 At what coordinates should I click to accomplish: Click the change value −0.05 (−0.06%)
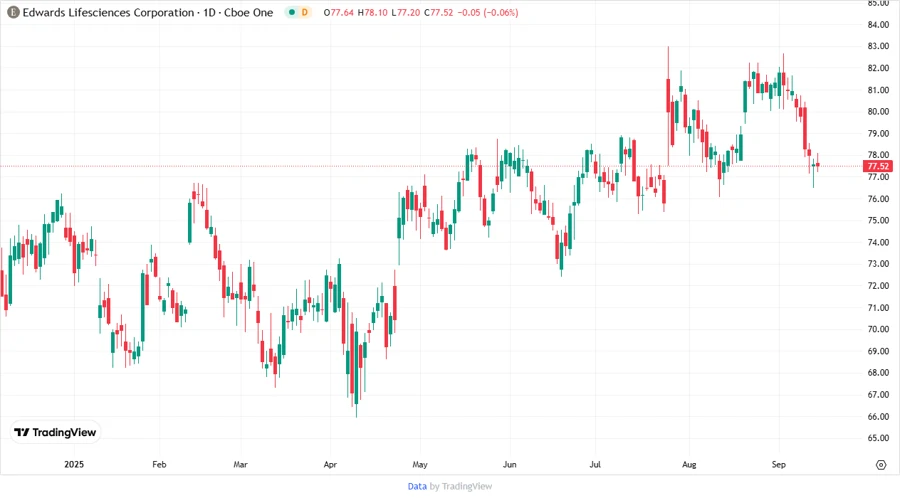click(x=488, y=12)
